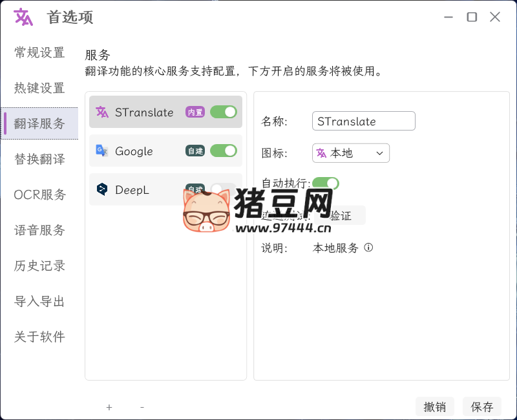Screen dimensions: 517x420
Task: Open the 图标 dropdown menu
Action: (381, 153)
